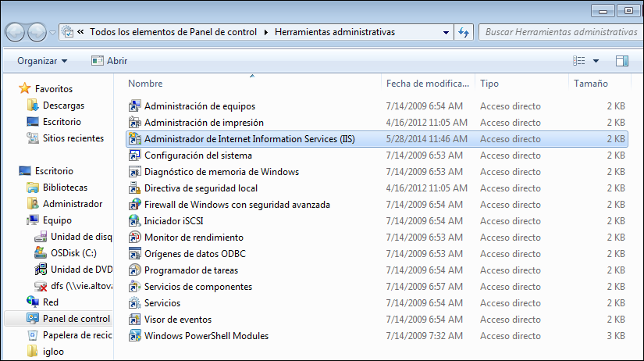Image resolution: width=644 pixels, height=361 pixels.
Task: Click the Directiva de seguridad local icon
Action: [135, 188]
